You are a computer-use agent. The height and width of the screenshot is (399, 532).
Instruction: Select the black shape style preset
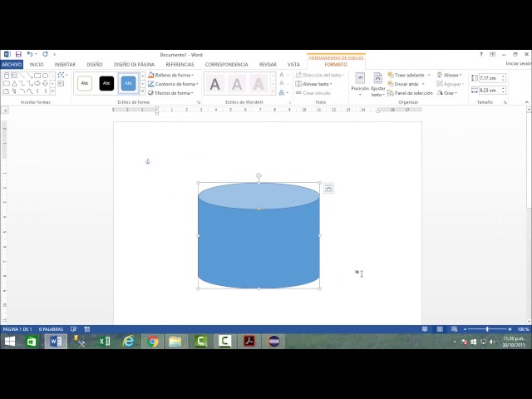(x=106, y=83)
